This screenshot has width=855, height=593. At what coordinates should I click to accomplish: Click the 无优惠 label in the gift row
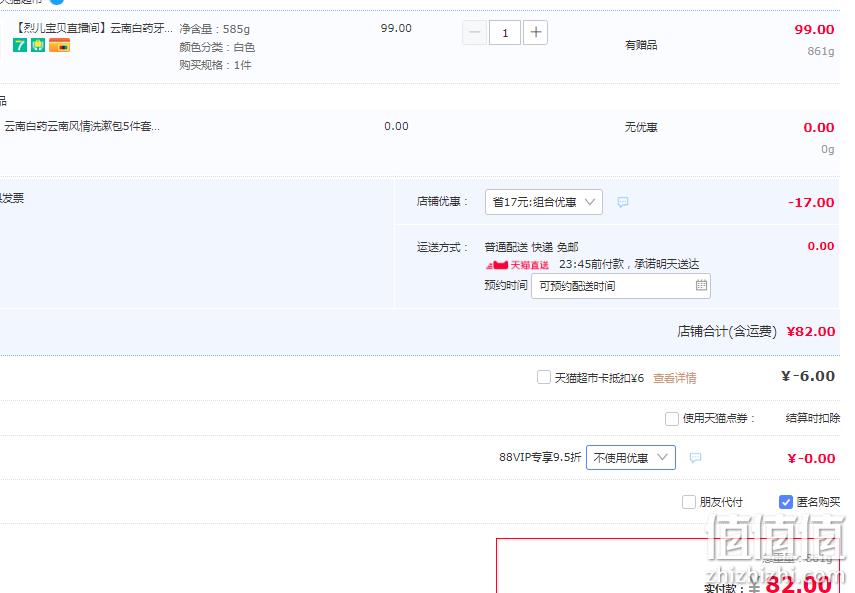tap(641, 127)
